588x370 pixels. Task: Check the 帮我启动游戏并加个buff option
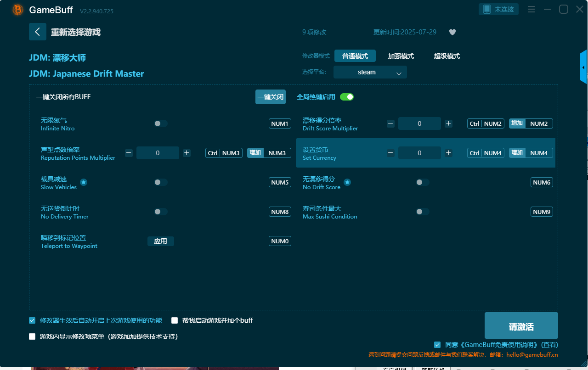[175, 320]
